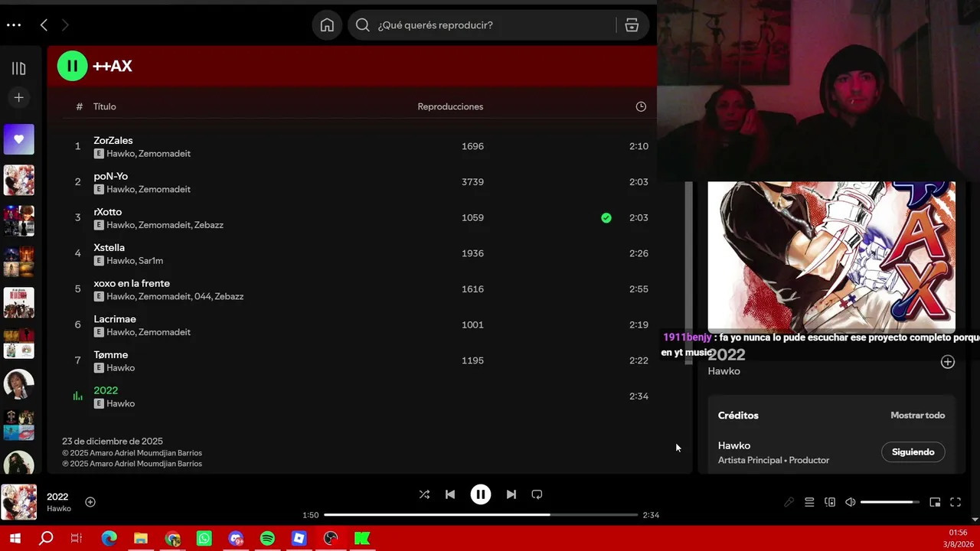Seek within the song progress bar
Viewport: 980px width, 551px height.
click(x=481, y=515)
